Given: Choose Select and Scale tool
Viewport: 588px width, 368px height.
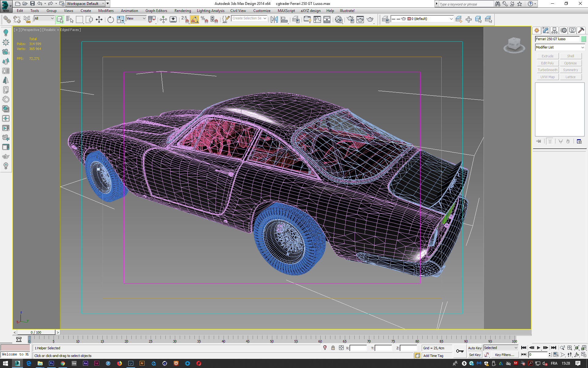Looking at the screenshot, I should point(120,20).
